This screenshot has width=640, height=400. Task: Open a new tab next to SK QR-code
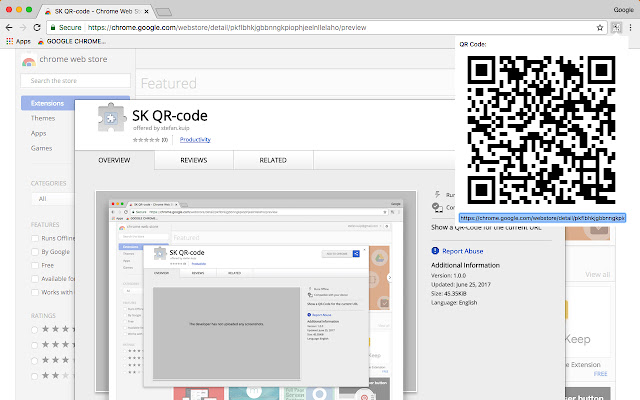click(164, 12)
